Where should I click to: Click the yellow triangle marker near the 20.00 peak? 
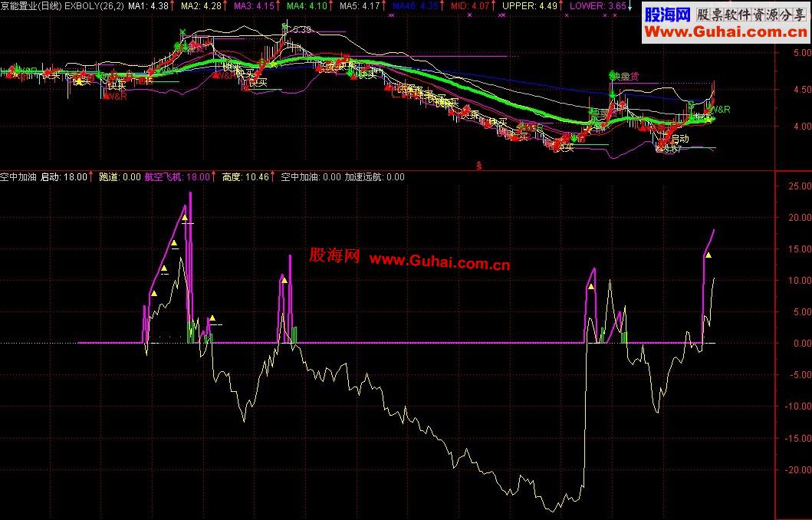point(184,218)
